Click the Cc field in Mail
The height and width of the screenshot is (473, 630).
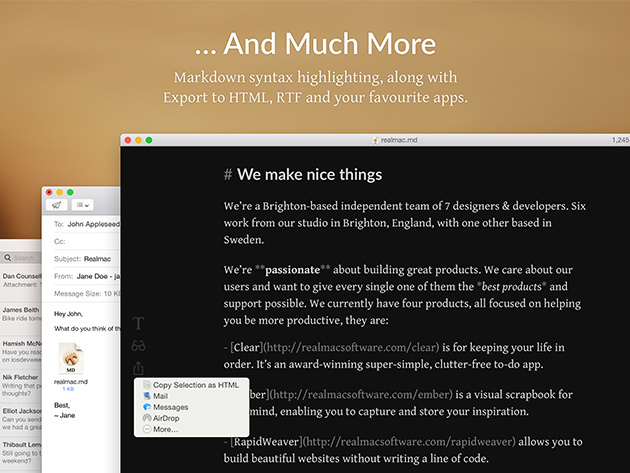[86, 242]
